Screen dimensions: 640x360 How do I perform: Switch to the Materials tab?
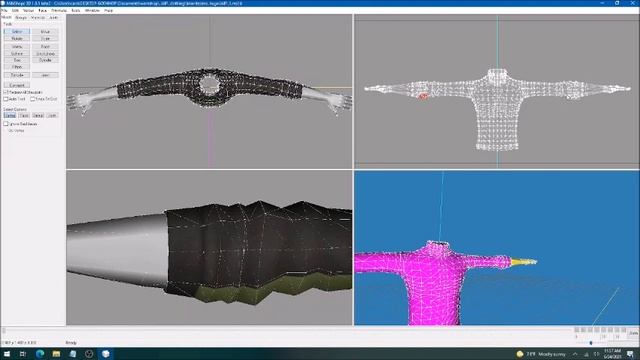38,18
